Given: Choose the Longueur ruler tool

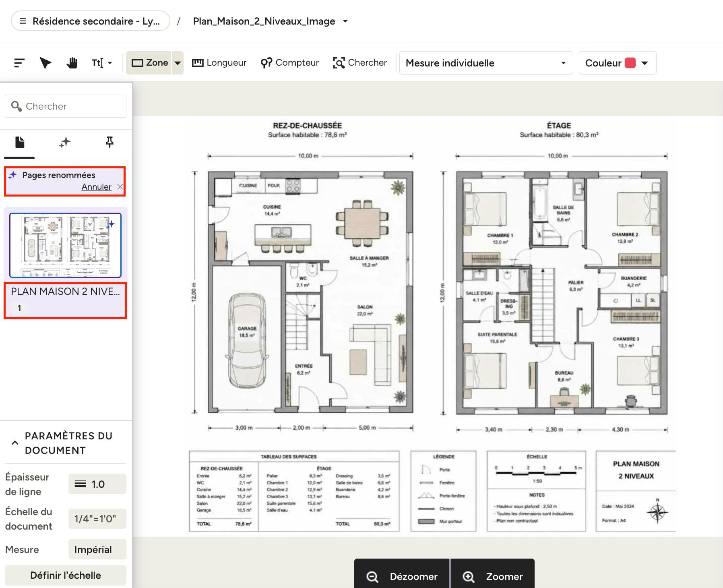Looking at the screenshot, I should coord(219,63).
